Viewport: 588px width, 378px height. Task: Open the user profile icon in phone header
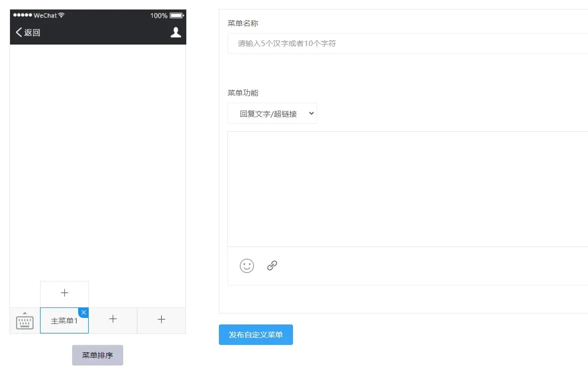(x=175, y=33)
